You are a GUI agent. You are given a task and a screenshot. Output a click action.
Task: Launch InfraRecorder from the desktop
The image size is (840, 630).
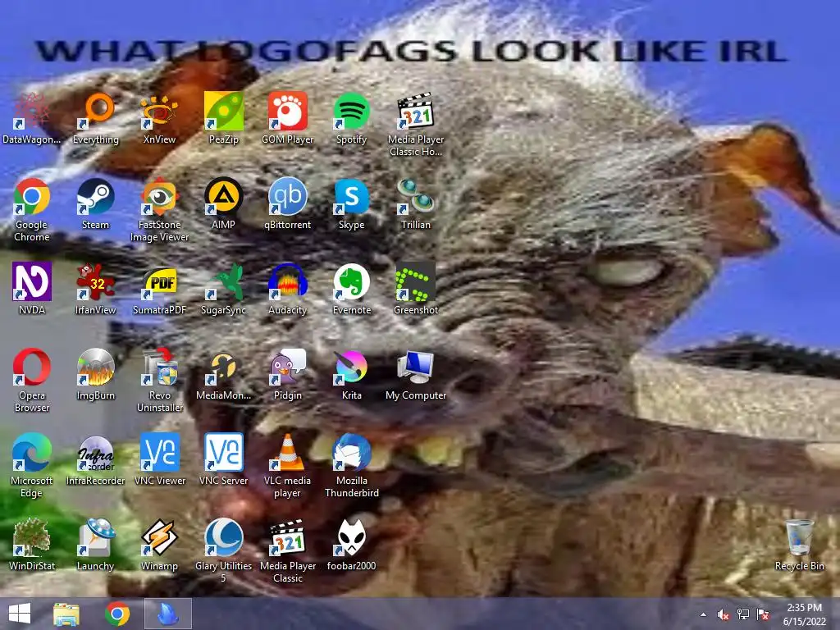coord(96,459)
